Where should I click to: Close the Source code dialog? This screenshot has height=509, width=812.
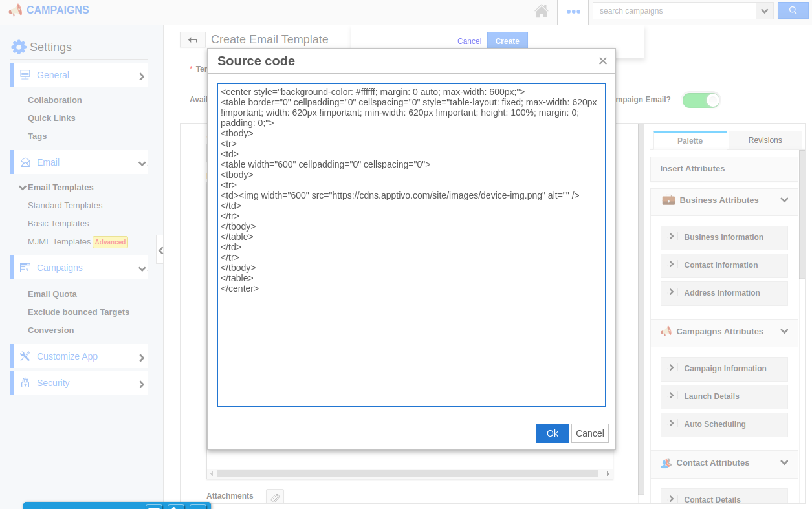603,61
